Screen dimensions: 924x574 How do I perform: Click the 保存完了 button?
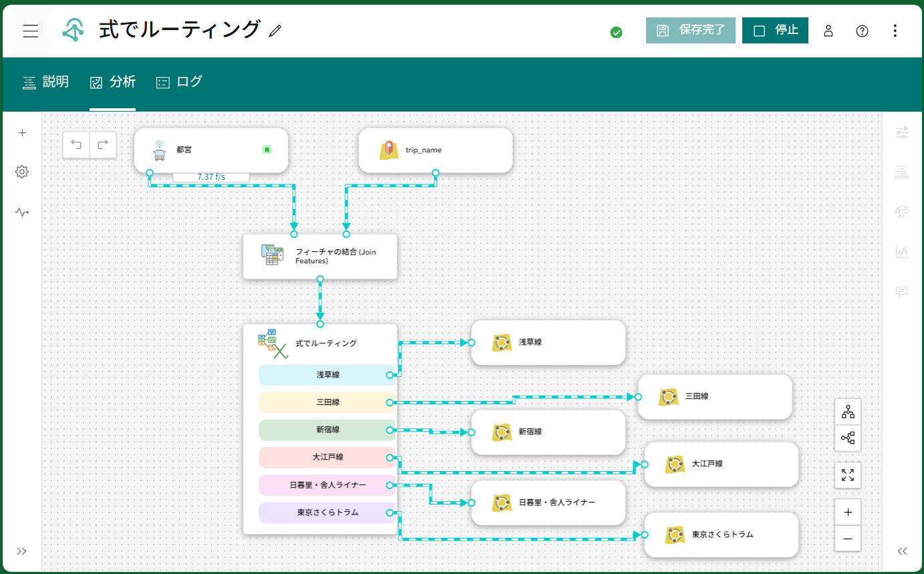[690, 31]
